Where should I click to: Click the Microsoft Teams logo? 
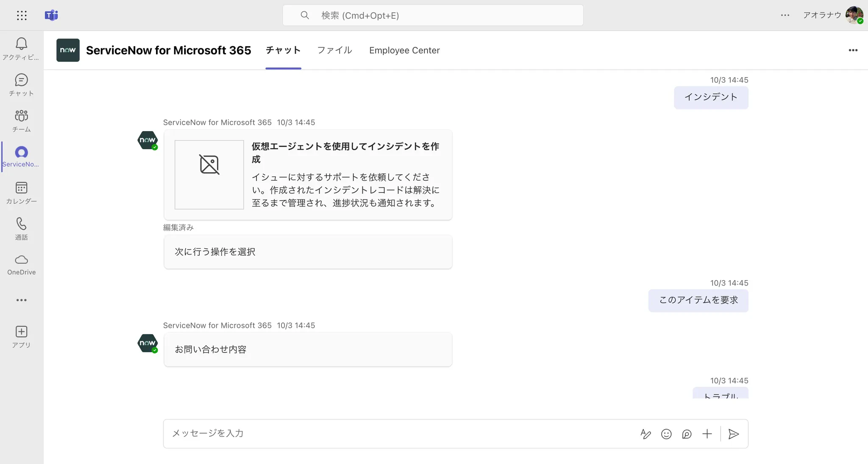tap(51, 15)
